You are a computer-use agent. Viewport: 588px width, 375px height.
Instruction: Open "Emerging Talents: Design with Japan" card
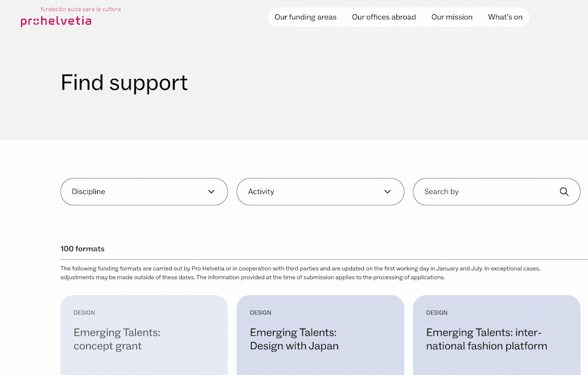[294, 339]
